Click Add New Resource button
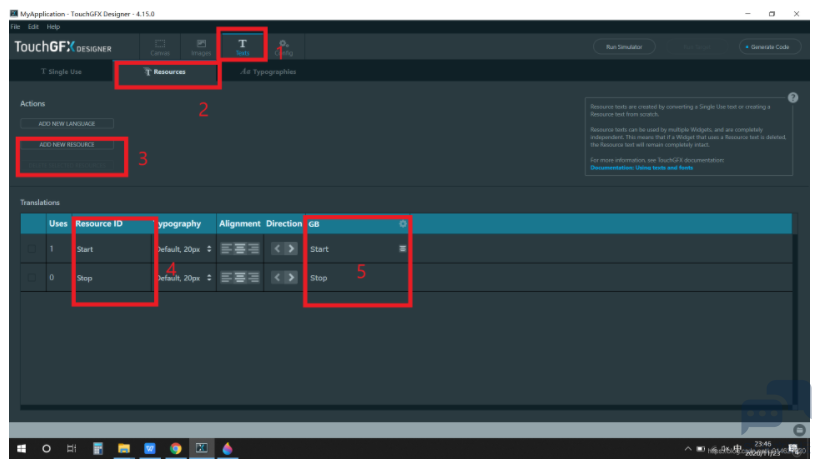This screenshot has height=463, width=820. [67, 144]
